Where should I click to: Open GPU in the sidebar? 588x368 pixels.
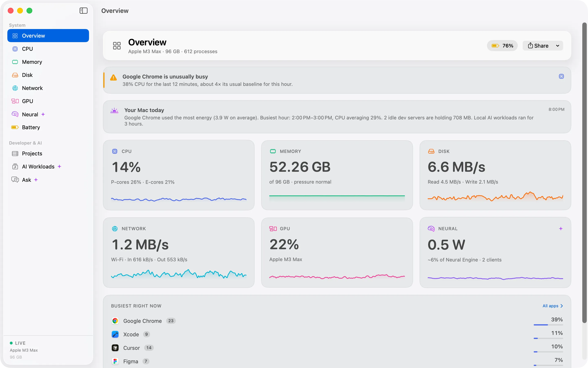(x=48, y=101)
